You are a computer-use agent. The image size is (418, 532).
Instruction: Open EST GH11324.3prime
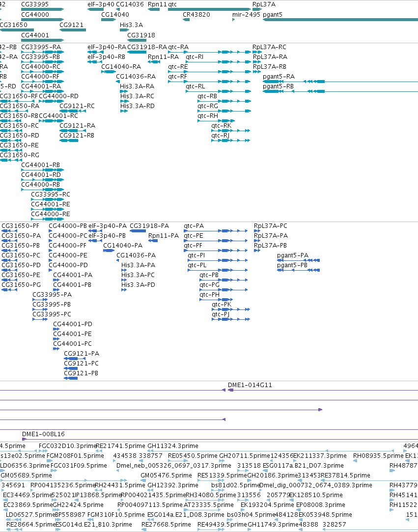pyautogui.click(x=173, y=446)
